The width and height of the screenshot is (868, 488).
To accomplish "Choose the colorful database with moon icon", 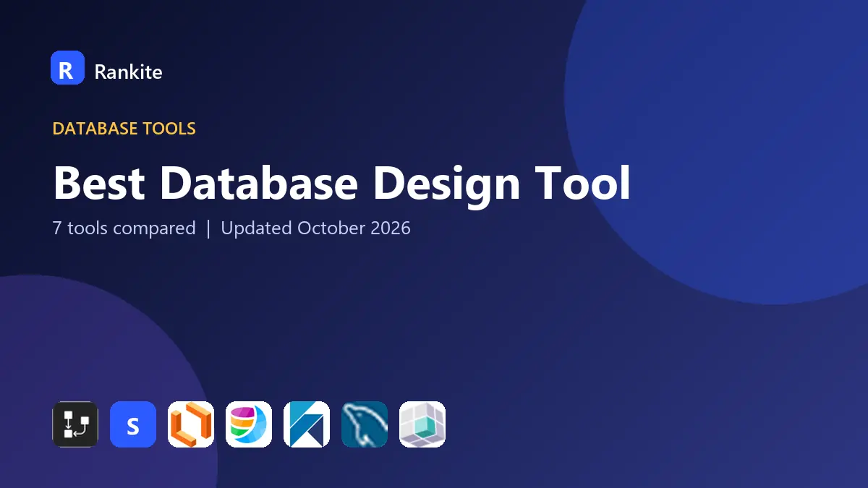I will pos(249,424).
